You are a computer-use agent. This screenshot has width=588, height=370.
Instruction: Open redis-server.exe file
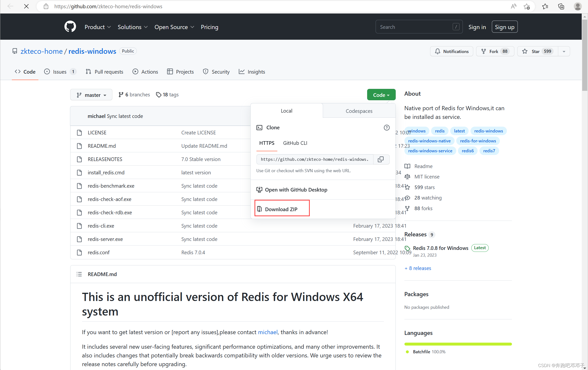click(105, 239)
